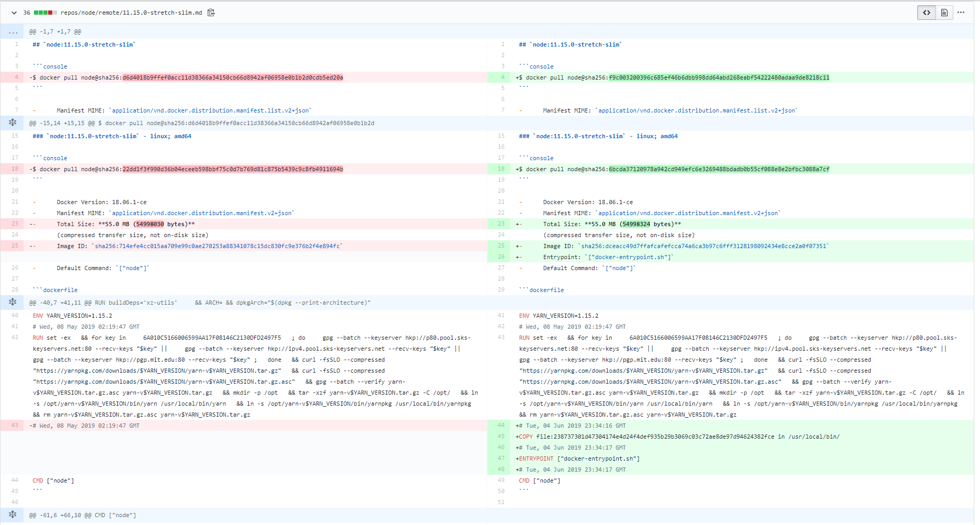Click added line number 26 with Entrypoint
Screen dimensions: 980x525
click(501, 257)
